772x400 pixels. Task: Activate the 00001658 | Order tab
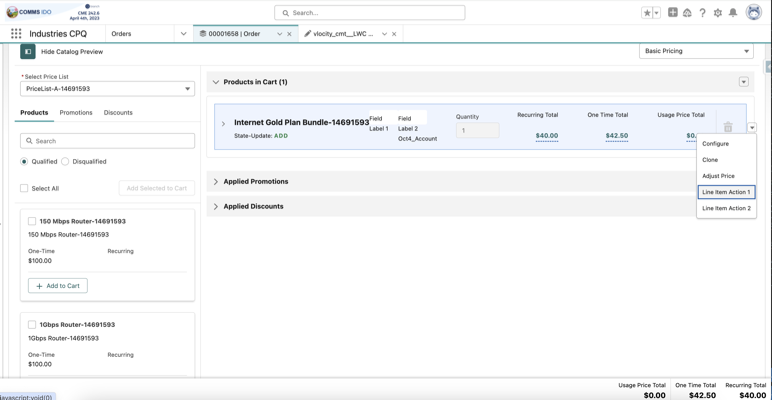pyautogui.click(x=234, y=33)
